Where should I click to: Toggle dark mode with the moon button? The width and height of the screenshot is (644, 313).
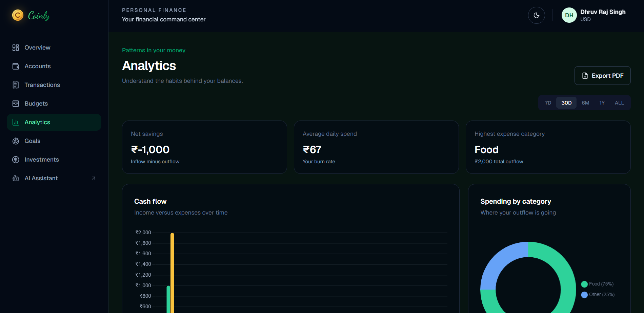pos(537,15)
